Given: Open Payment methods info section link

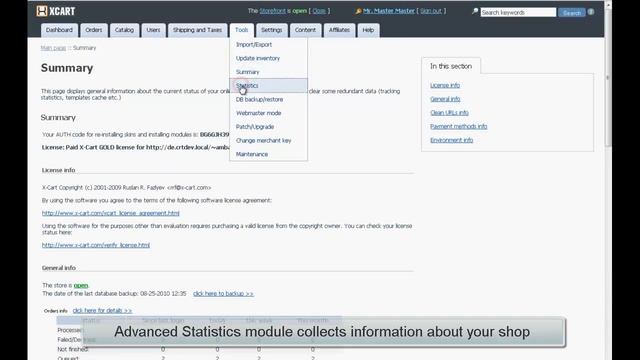Looking at the screenshot, I should point(458,127).
